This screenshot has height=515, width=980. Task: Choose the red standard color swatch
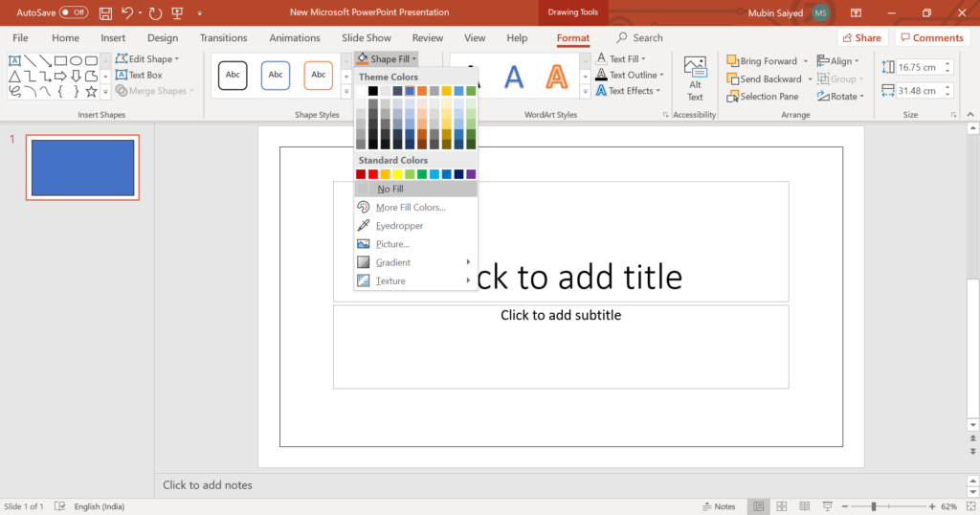pyautogui.click(x=373, y=174)
